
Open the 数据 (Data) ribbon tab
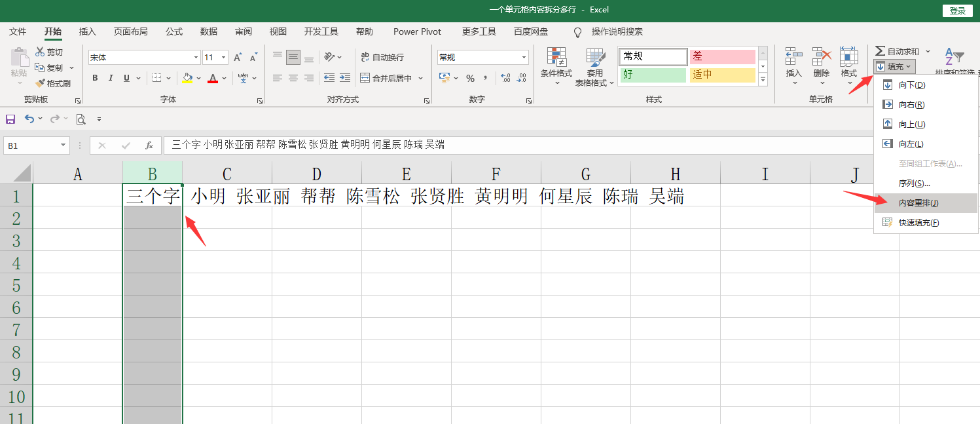pos(209,31)
